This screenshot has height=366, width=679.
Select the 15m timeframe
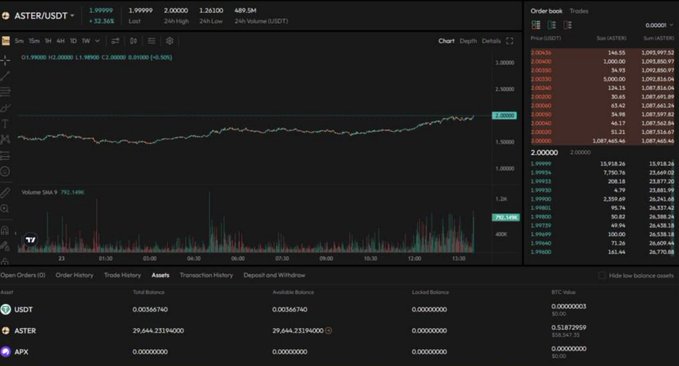tap(34, 41)
